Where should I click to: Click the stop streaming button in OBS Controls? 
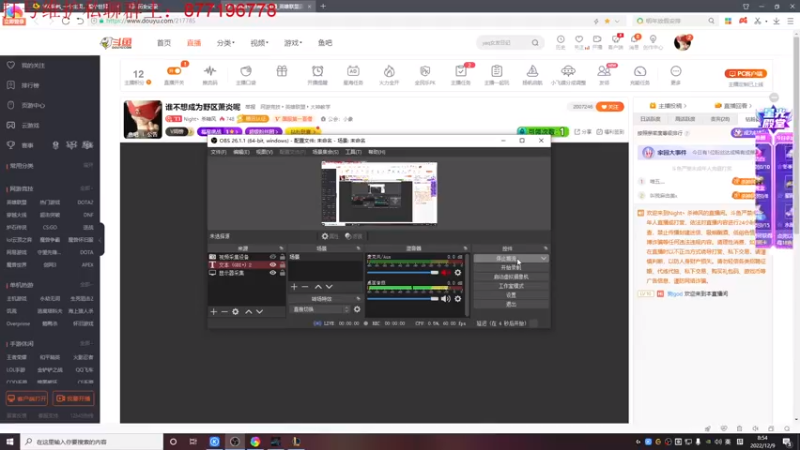(506, 259)
